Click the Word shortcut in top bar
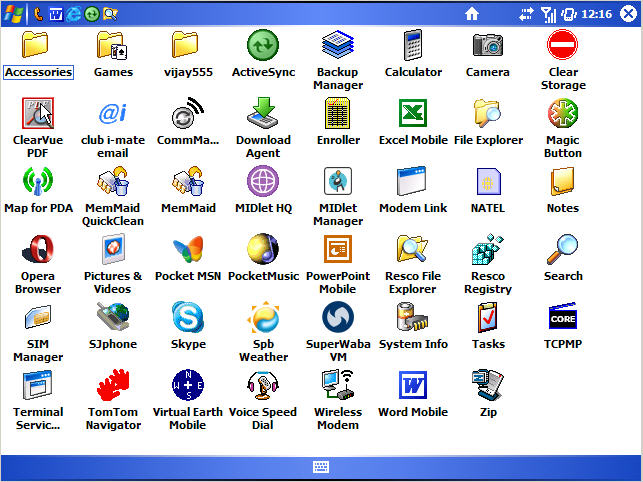643x482 pixels. (56, 14)
